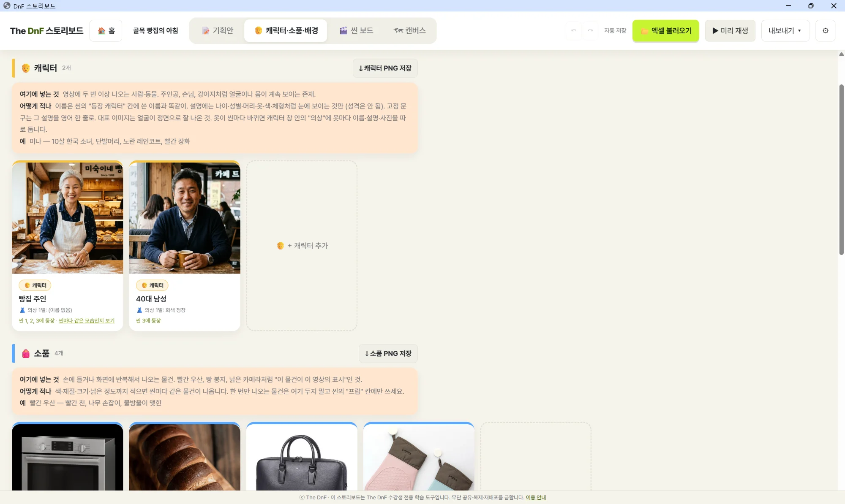Click the 엑셀 불러오기 button
The image size is (845, 504).
click(665, 30)
